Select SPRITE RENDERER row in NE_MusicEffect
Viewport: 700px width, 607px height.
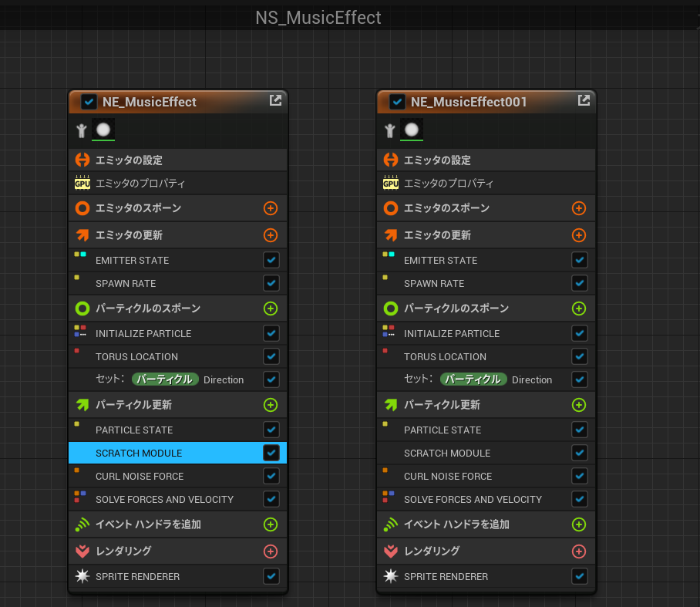(177, 576)
